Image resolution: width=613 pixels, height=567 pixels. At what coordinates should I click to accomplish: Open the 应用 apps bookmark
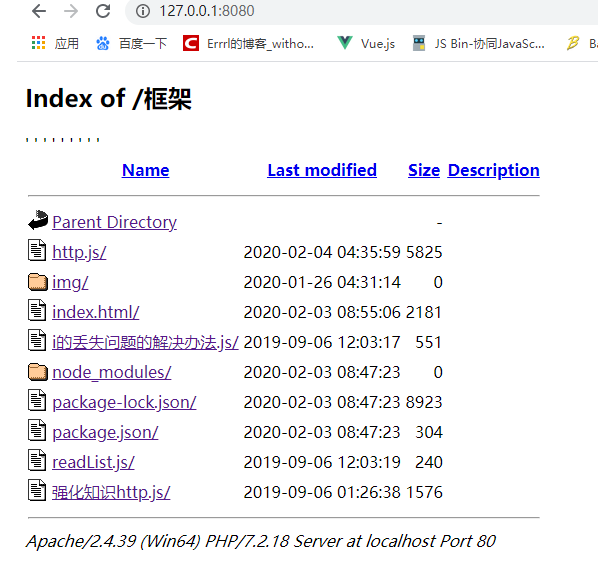[x=55, y=43]
